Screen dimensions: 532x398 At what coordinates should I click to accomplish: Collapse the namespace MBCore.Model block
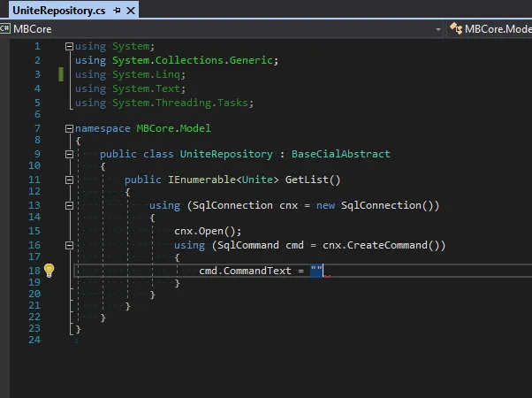(x=69, y=128)
